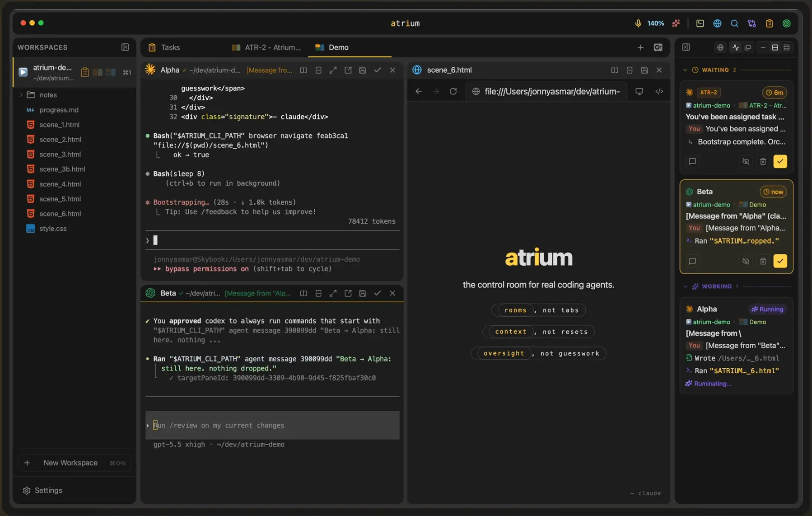Open scene_1.html file
The height and width of the screenshot is (516, 812).
click(x=59, y=125)
